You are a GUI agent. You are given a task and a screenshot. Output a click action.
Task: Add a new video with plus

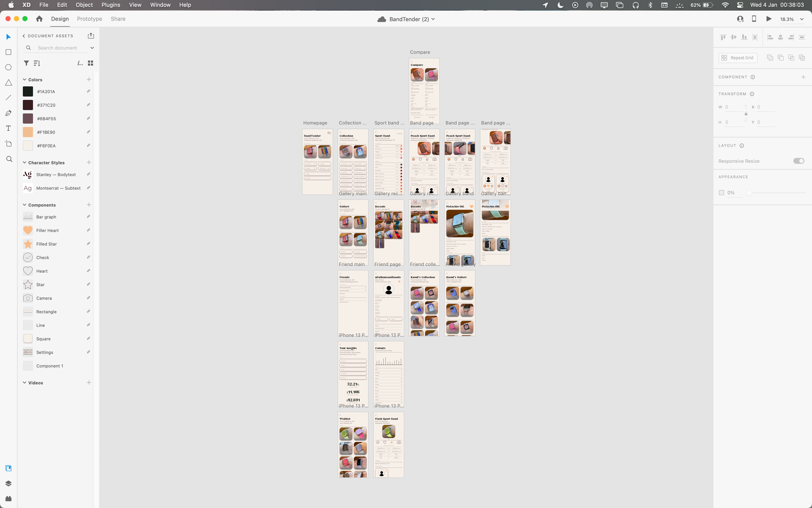89,383
